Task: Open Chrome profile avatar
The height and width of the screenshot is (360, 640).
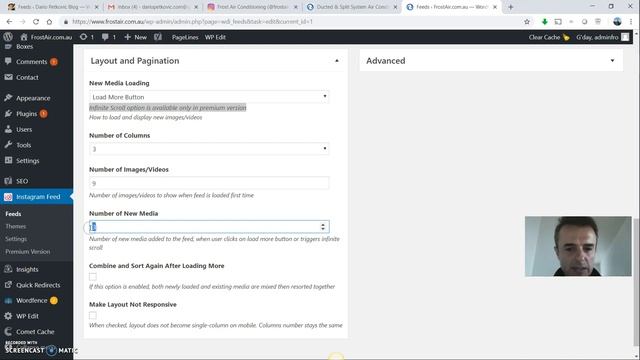Action: 617,22
